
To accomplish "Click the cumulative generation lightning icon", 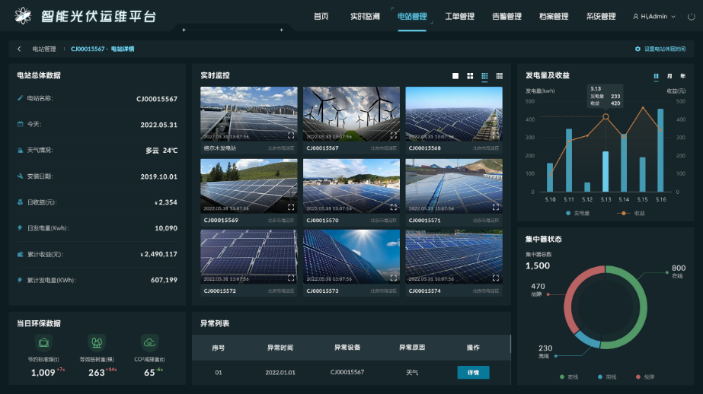I will [x=20, y=280].
